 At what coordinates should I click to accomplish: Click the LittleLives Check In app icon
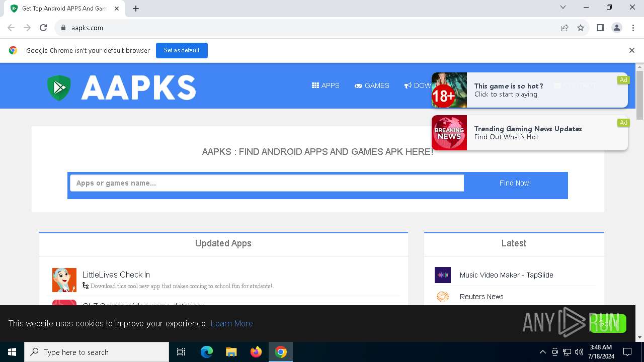point(64,280)
